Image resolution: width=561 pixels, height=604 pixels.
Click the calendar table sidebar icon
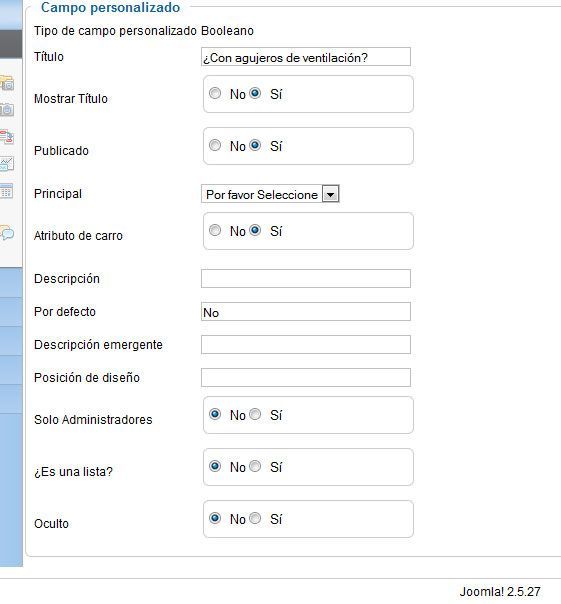point(7,191)
